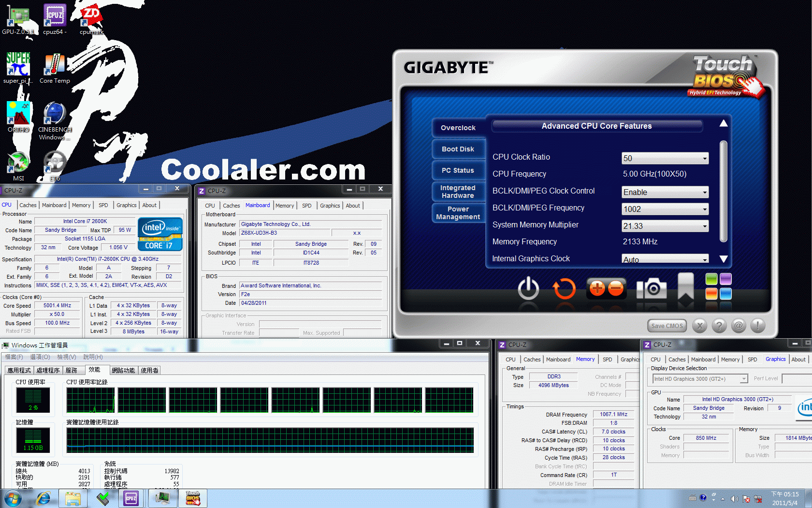
Task: Open PC Status in Touch BIOS
Action: coord(458,170)
